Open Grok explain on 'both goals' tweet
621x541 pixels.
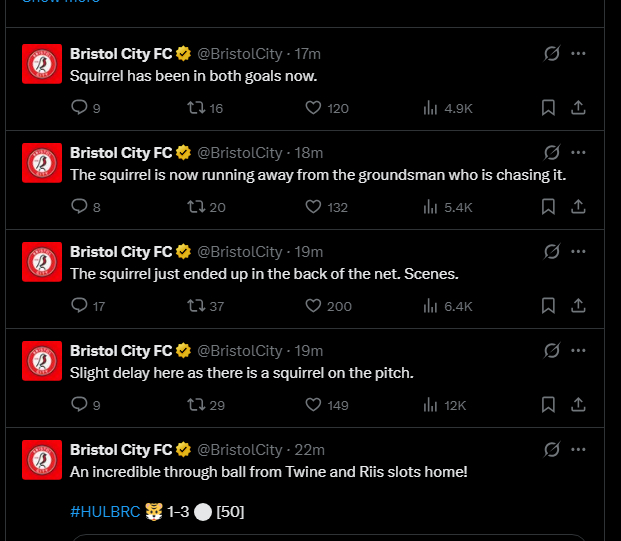(x=551, y=53)
